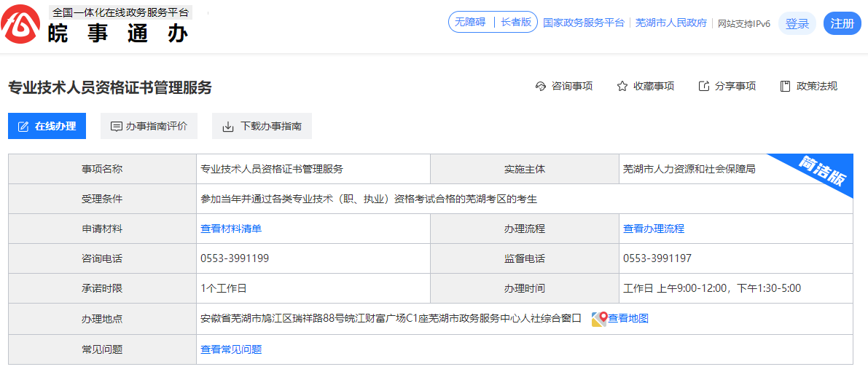
Task: Open the 查看办理流程 link
Action: (x=654, y=229)
